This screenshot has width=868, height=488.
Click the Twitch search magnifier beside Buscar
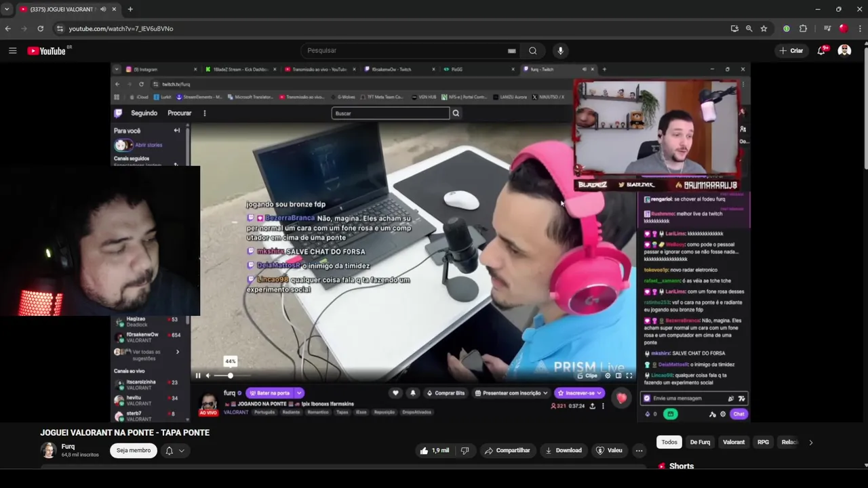[x=456, y=113]
